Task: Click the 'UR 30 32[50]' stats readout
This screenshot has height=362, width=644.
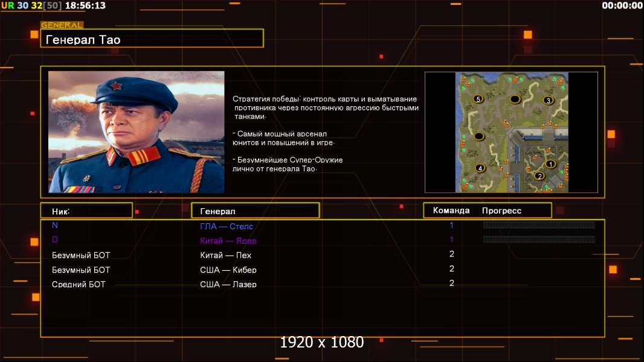Action: pos(31,5)
